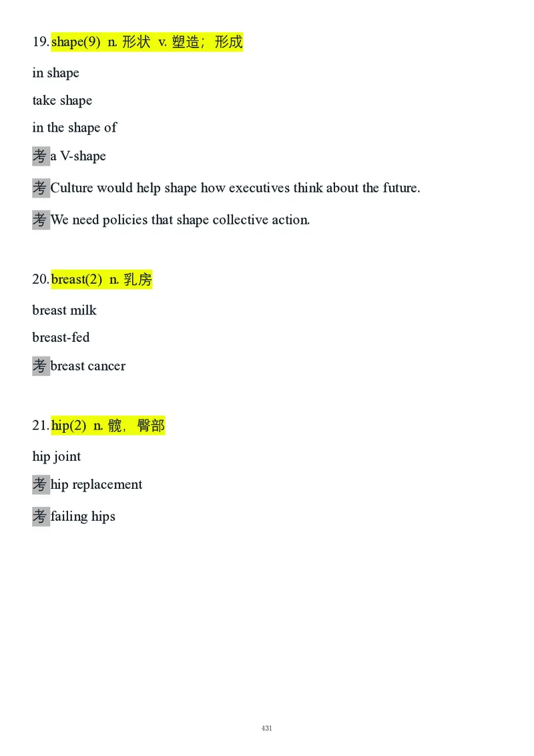Click the sentence about executives and the future

(235, 188)
